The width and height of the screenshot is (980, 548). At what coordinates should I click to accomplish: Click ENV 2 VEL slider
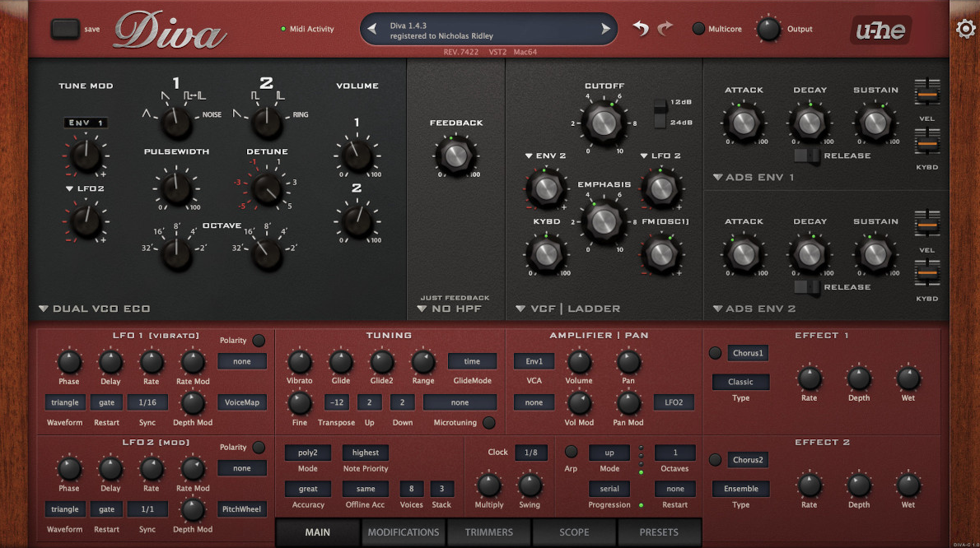click(926, 223)
